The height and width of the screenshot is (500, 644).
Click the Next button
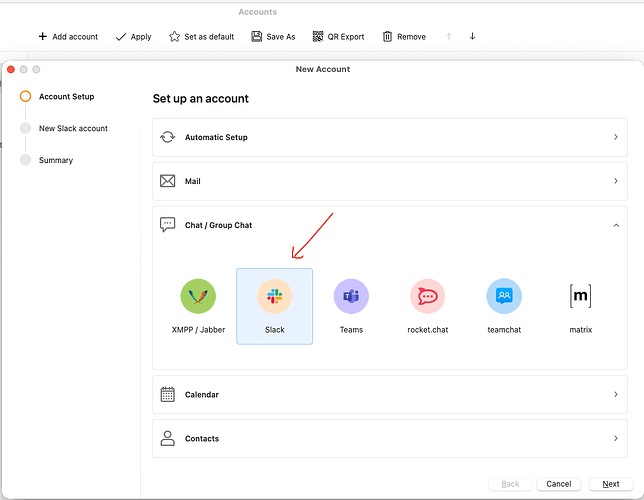point(611,484)
